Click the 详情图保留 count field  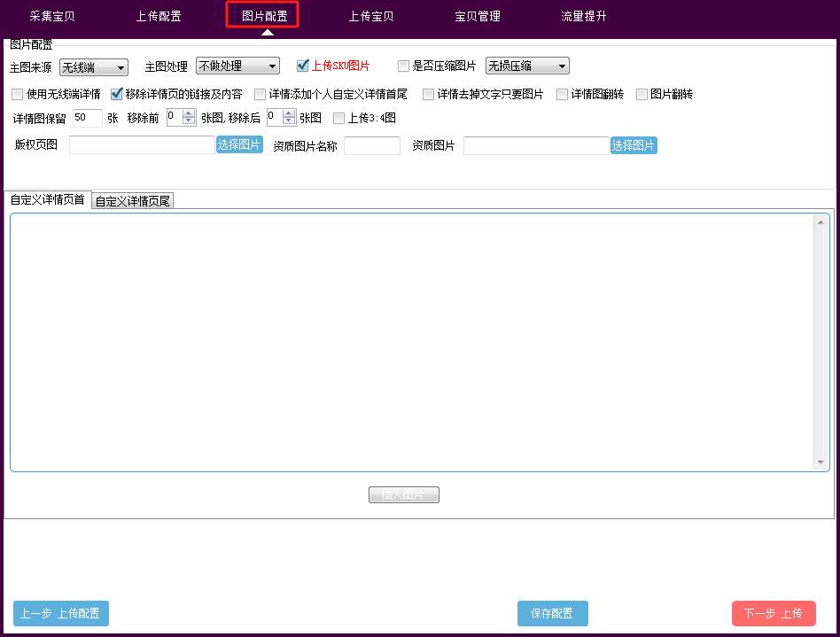[x=88, y=118]
